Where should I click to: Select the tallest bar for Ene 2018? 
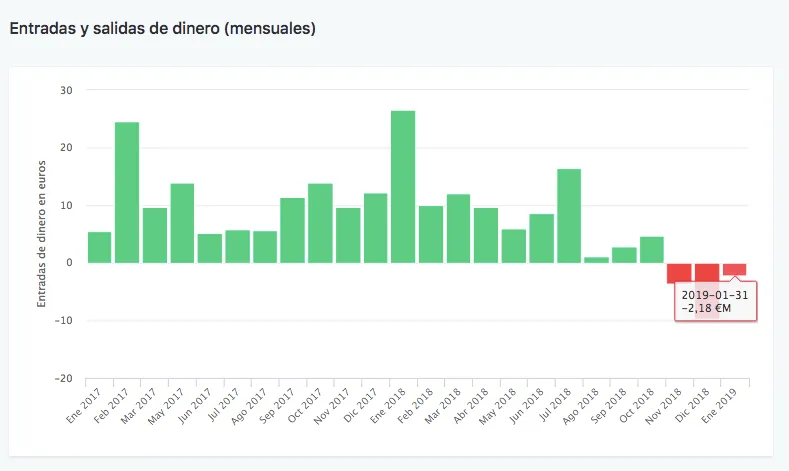click(403, 186)
